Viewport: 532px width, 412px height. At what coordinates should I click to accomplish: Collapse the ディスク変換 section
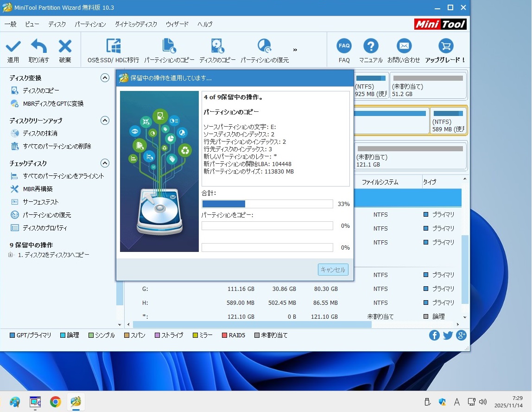point(105,78)
